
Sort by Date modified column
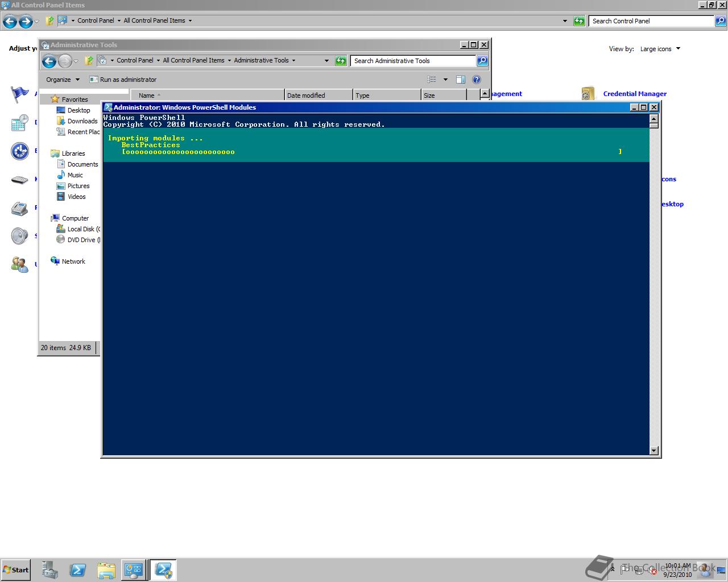(318, 95)
